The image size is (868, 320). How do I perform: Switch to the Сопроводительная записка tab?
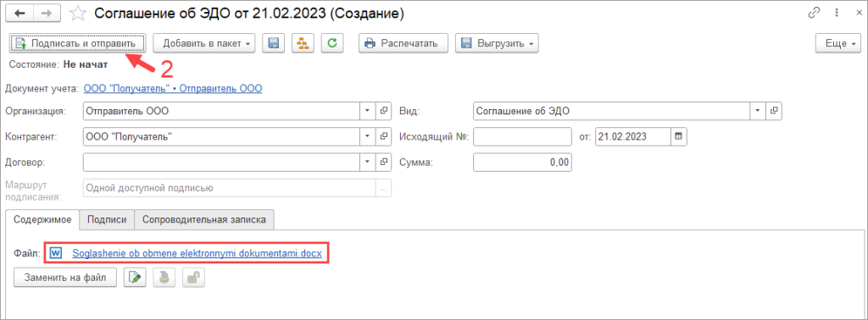(x=204, y=219)
